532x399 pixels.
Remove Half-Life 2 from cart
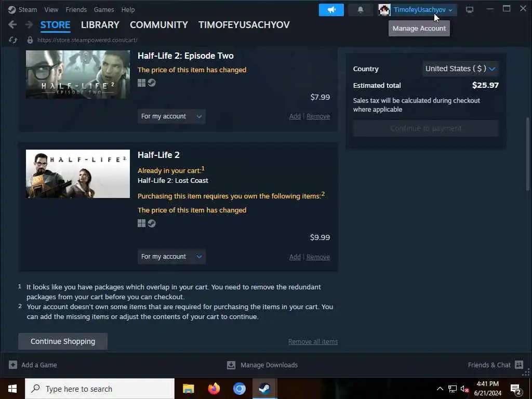(318, 257)
